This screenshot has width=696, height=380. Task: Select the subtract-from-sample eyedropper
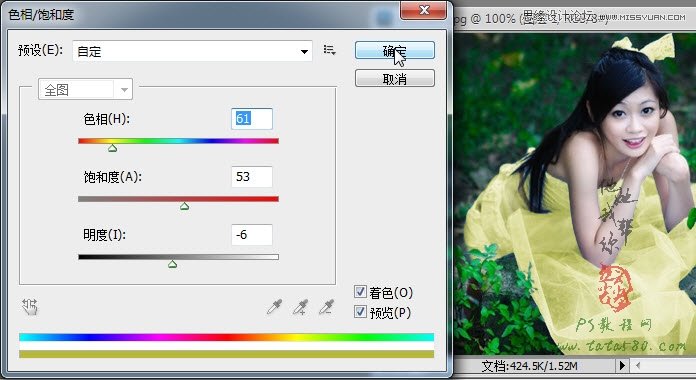coord(327,307)
